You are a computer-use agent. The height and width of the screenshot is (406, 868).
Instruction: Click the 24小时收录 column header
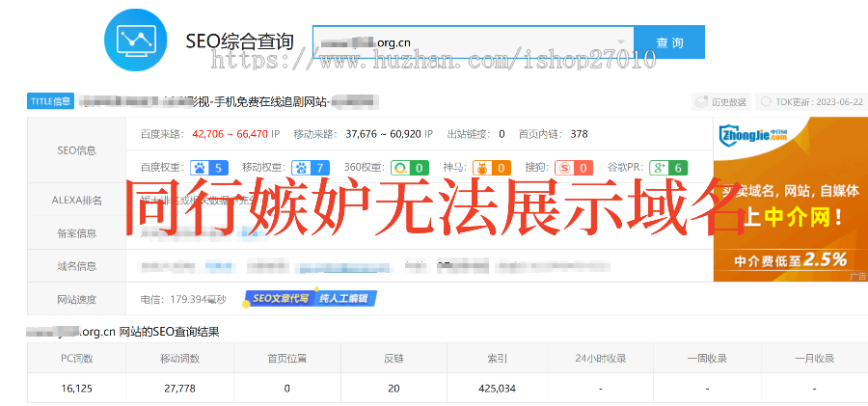600,359
